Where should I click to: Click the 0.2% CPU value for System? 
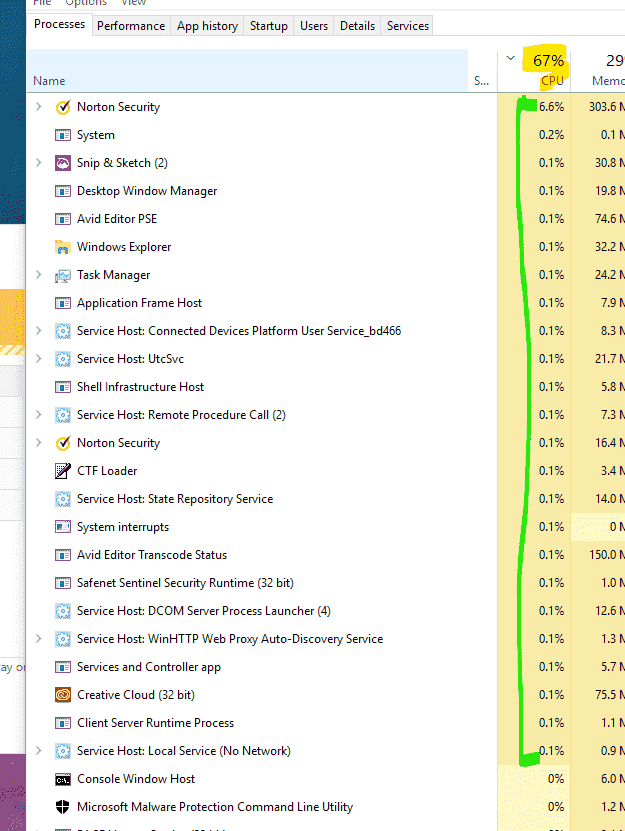tap(551, 135)
